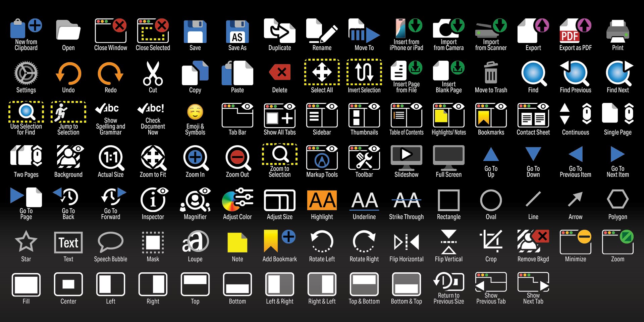The image size is (644, 322).
Task: Click the Left & Right layout icon
Action: coord(280,284)
